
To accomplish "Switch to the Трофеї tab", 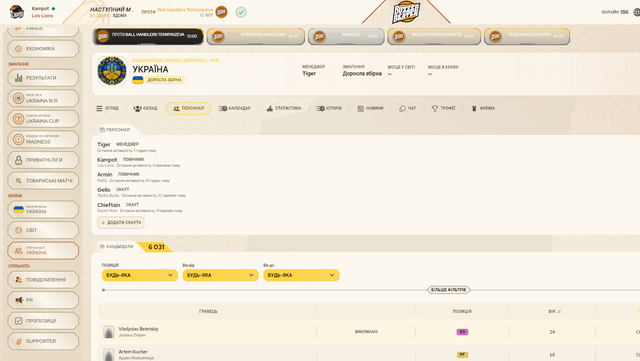I will (x=444, y=108).
